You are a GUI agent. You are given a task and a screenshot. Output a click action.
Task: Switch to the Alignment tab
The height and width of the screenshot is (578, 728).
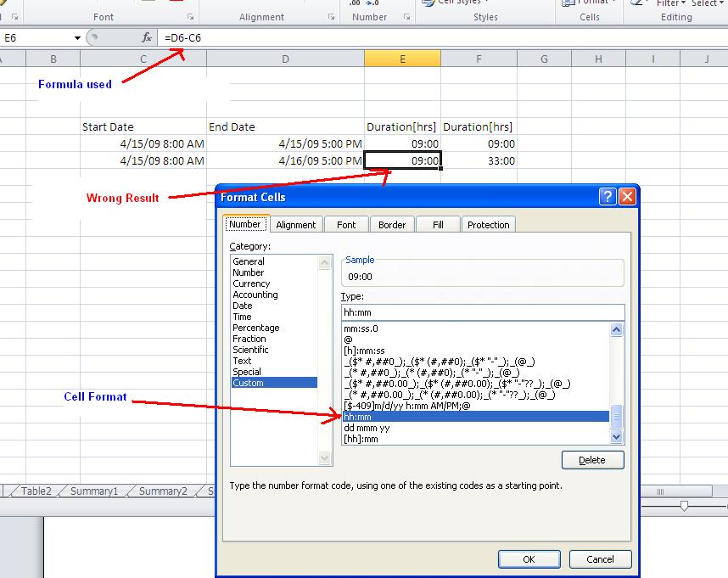296,224
